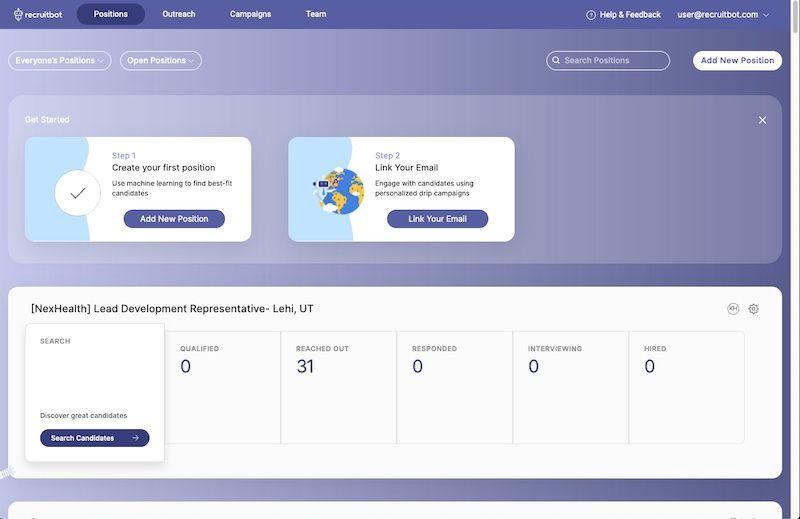Click the Help question mark icon
The height and width of the screenshot is (519, 800).
pyautogui.click(x=591, y=15)
